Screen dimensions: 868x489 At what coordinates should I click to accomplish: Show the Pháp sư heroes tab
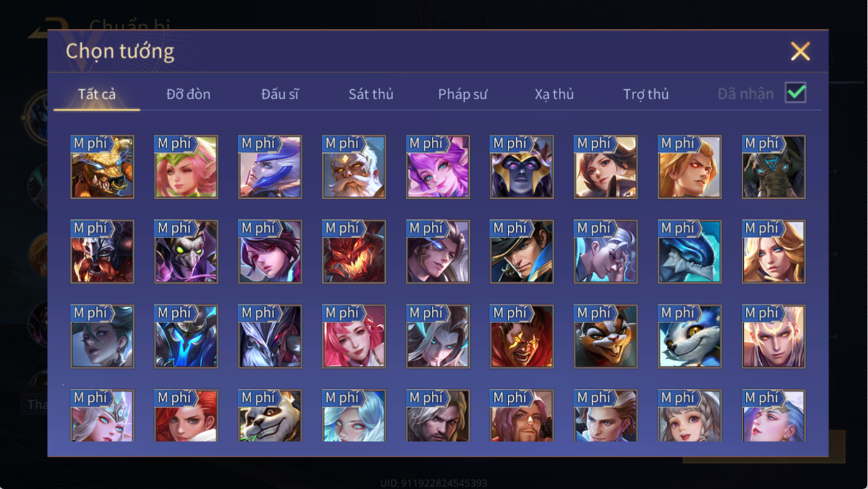463,94
